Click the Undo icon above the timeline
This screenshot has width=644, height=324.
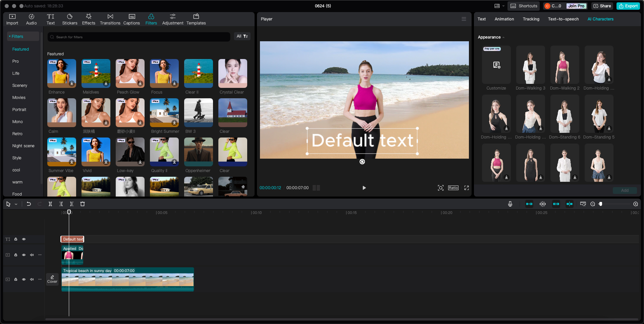tap(29, 204)
